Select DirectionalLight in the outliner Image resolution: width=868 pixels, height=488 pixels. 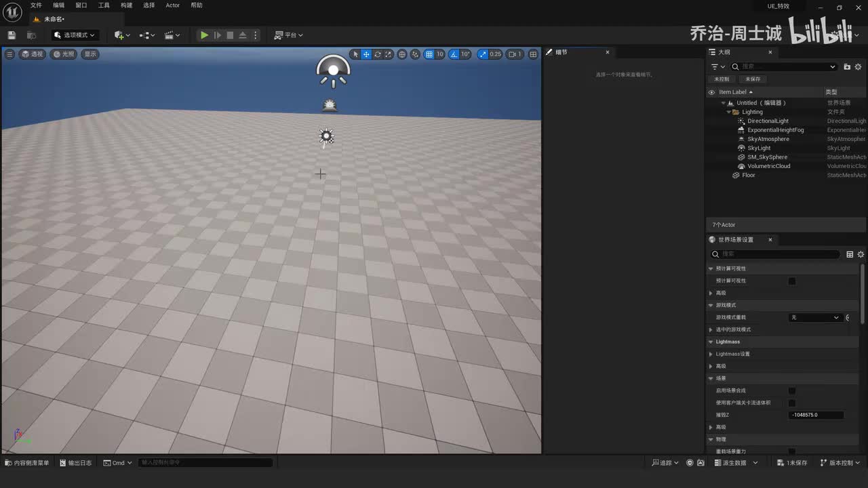(x=768, y=121)
